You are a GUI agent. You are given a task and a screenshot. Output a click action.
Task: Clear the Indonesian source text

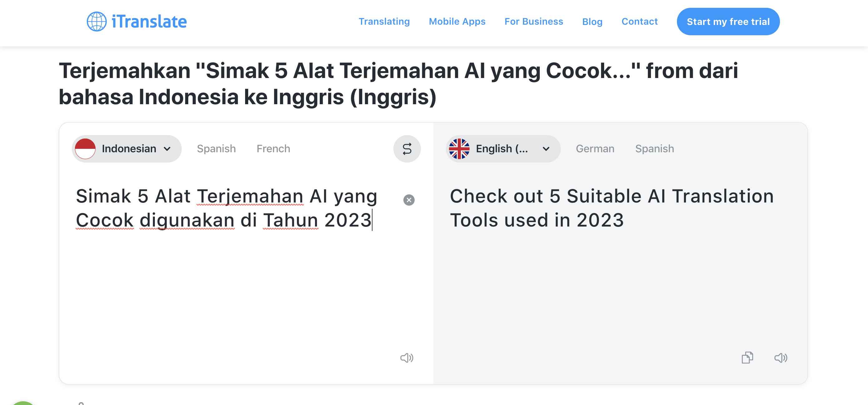pyautogui.click(x=409, y=200)
